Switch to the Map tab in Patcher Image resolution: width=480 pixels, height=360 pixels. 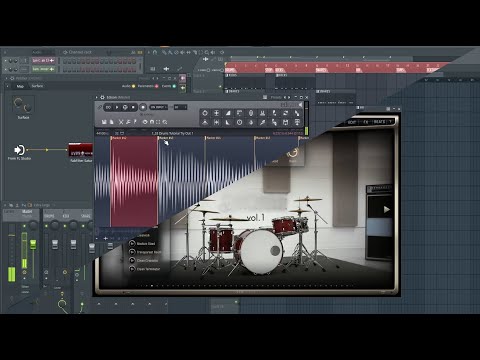(20, 86)
